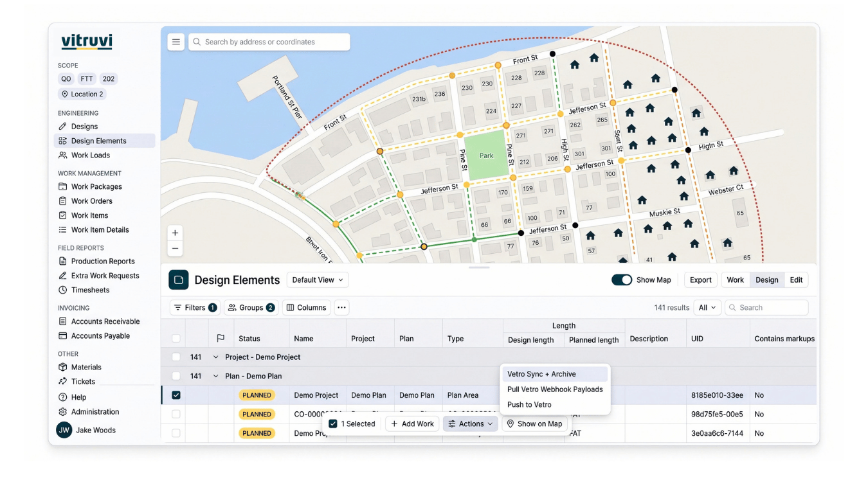This screenshot has width=868, height=482.
Task: Zoom in the map with plus button
Action: click(x=175, y=233)
